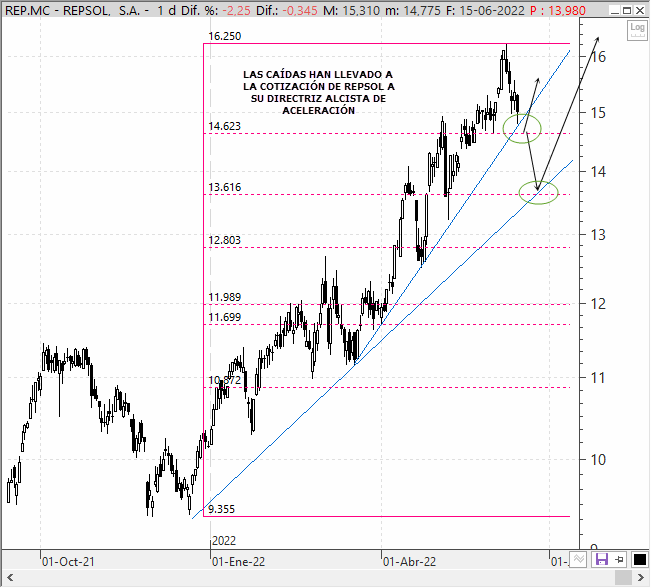Click the price axis value 15
The image size is (651, 588).
598,113
